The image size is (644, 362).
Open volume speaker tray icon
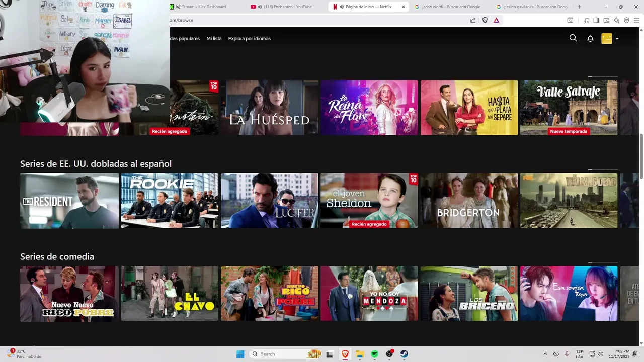pyautogui.click(x=600, y=354)
